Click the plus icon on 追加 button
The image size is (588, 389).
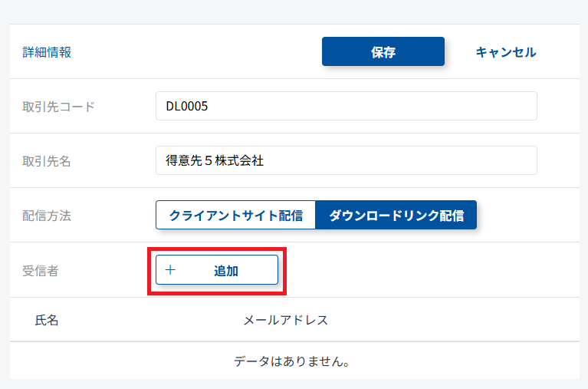pyautogui.click(x=170, y=270)
